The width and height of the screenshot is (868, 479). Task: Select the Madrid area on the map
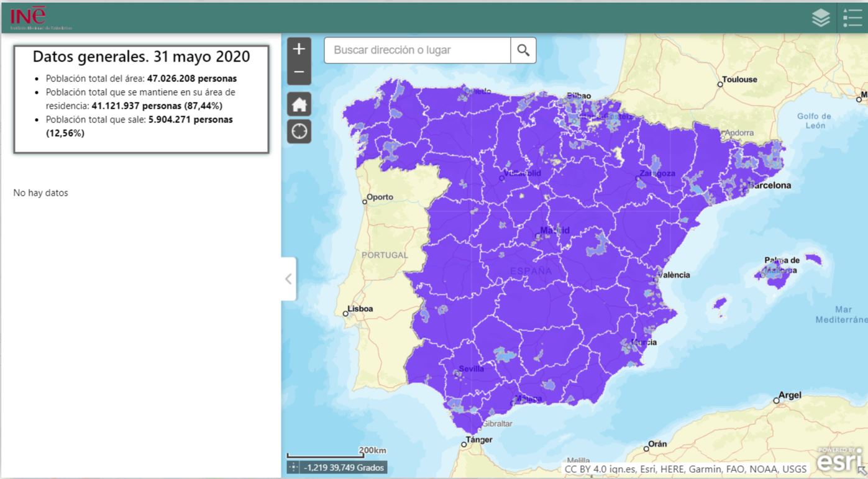(553, 230)
